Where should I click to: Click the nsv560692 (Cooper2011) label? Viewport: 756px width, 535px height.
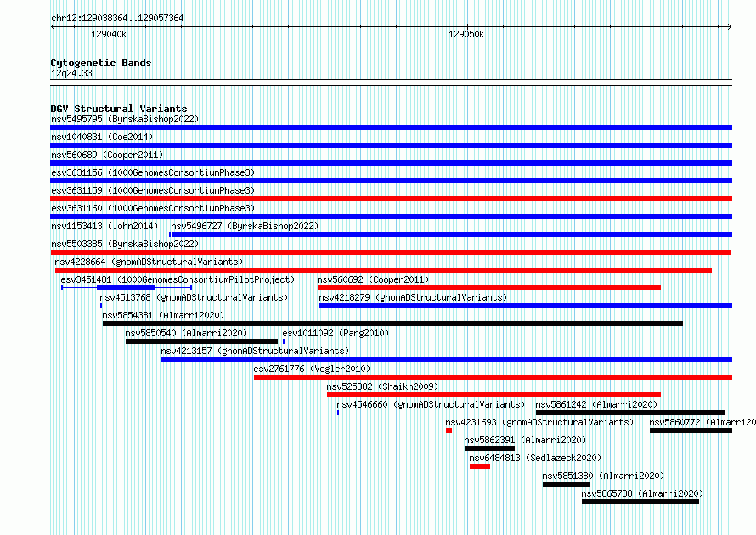[x=373, y=279]
